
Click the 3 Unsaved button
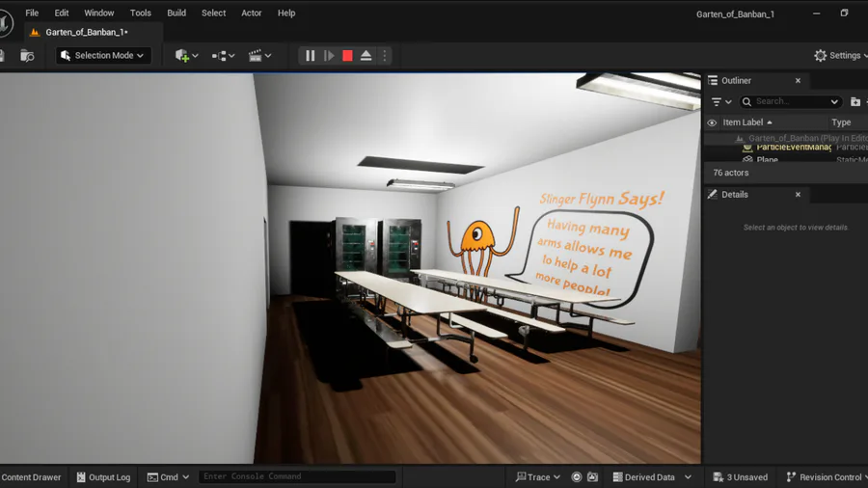[741, 477]
